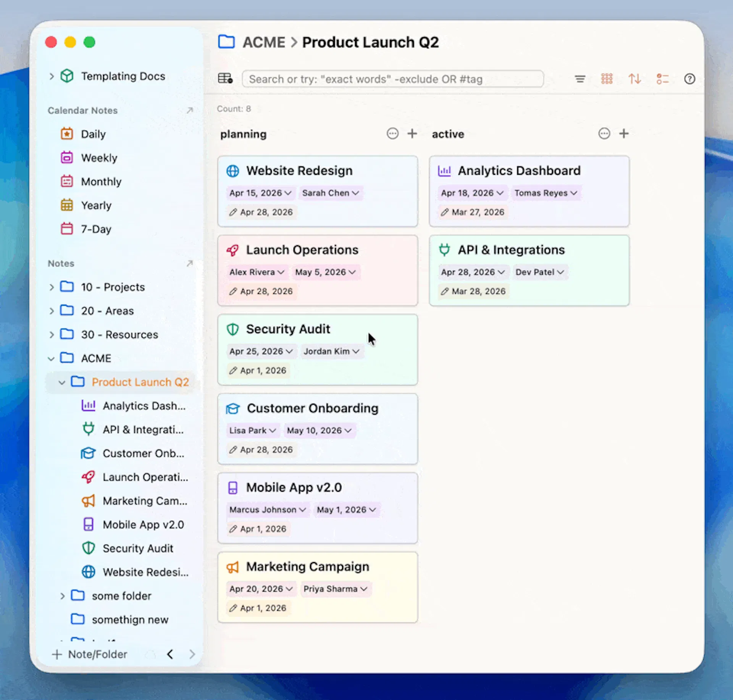Expand the 10 - Projects folder
Image resolution: width=733 pixels, height=700 pixels.
(x=52, y=287)
